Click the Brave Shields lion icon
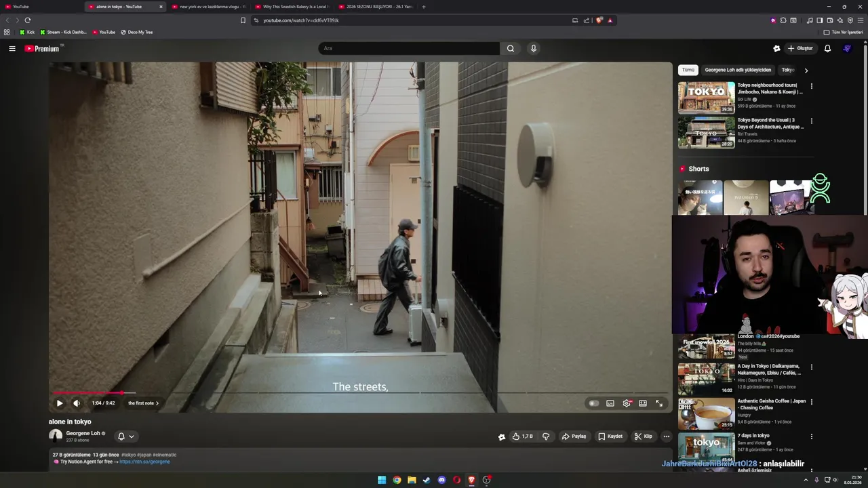 (599, 20)
